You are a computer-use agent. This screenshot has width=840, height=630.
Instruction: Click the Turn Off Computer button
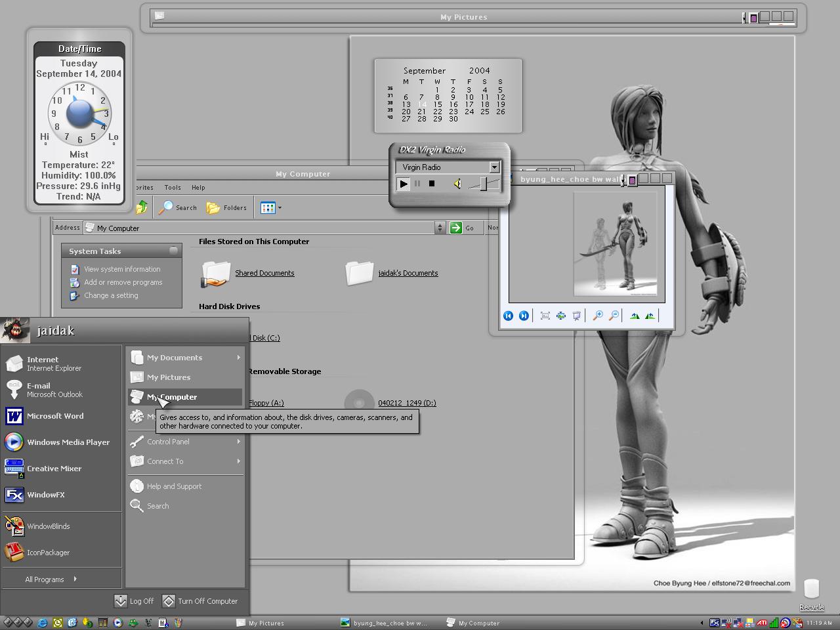(200, 601)
